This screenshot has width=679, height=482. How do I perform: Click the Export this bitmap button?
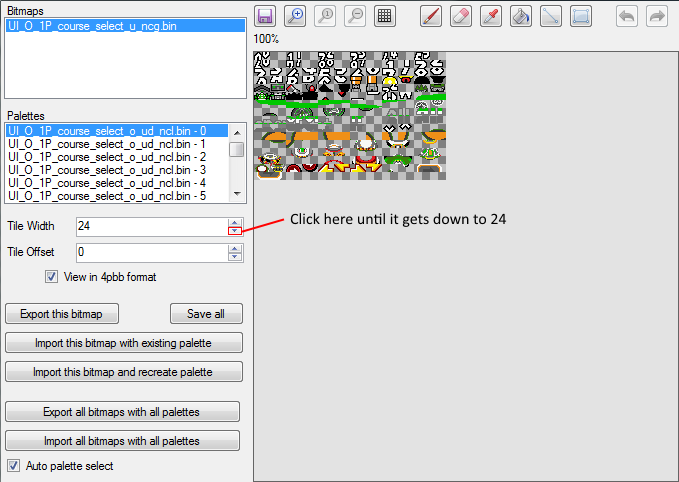62,314
